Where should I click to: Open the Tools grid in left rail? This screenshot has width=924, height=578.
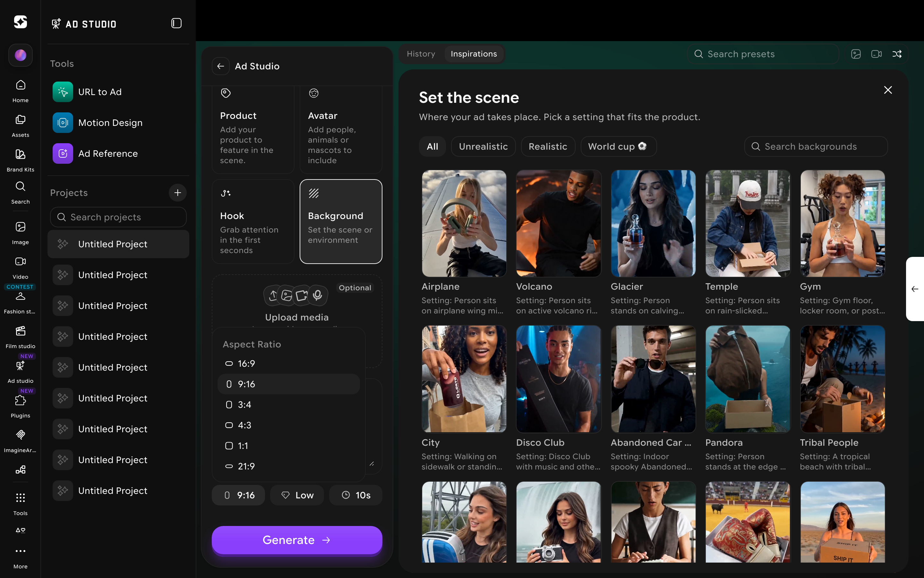tap(20, 504)
